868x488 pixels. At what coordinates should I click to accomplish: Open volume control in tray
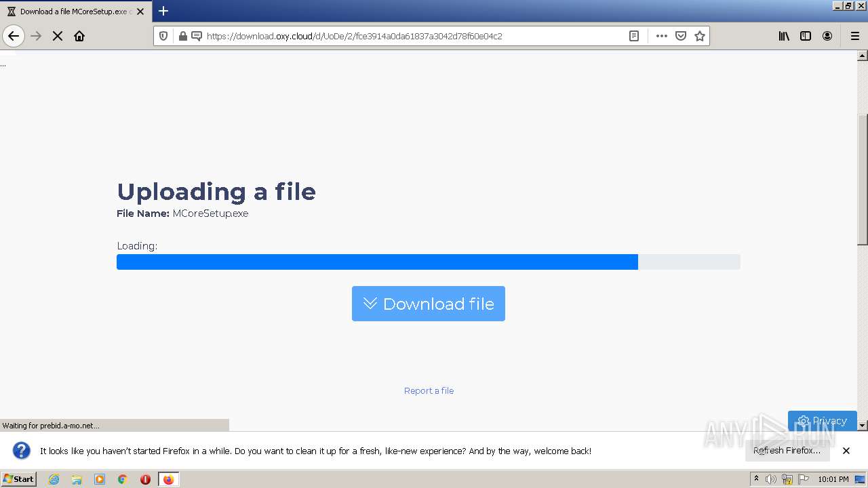click(x=771, y=479)
